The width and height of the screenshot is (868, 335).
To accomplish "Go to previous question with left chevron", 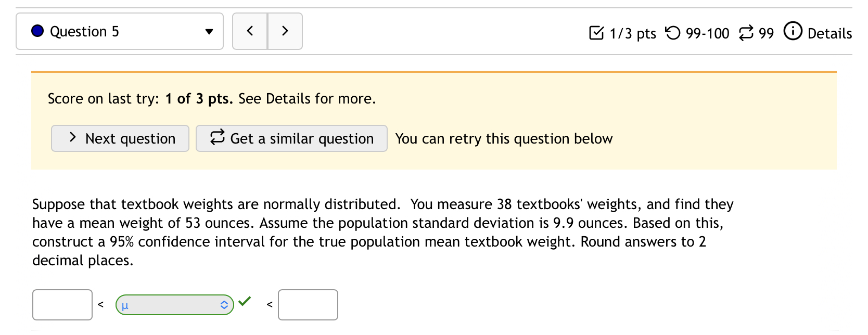I will [250, 31].
